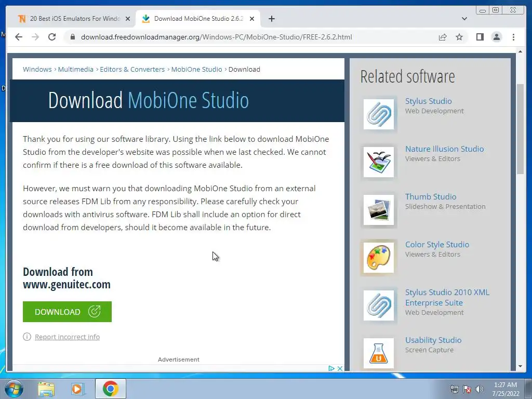Screen dimensions: 532x399
Task: Open the MobiOne Studio breadcrumb link
Action: (196, 69)
